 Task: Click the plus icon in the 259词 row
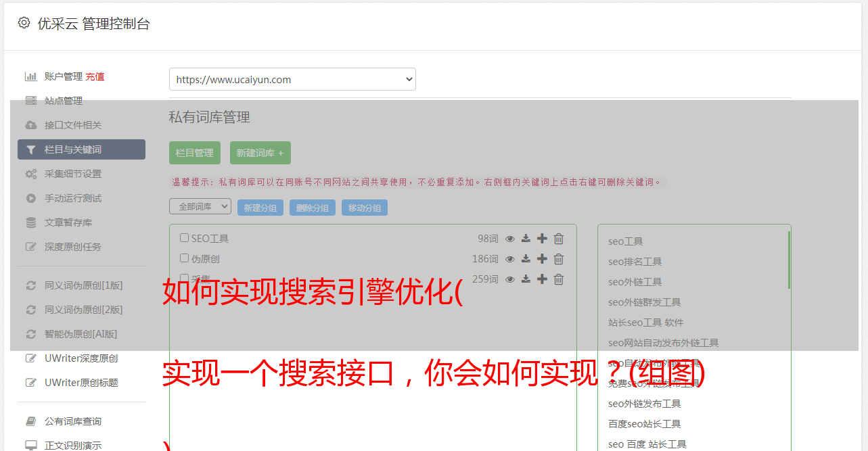[542, 279]
